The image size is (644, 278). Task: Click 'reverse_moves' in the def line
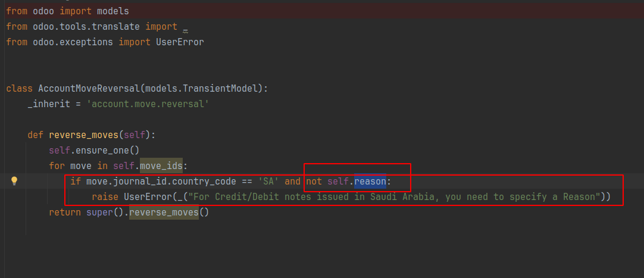click(x=84, y=135)
